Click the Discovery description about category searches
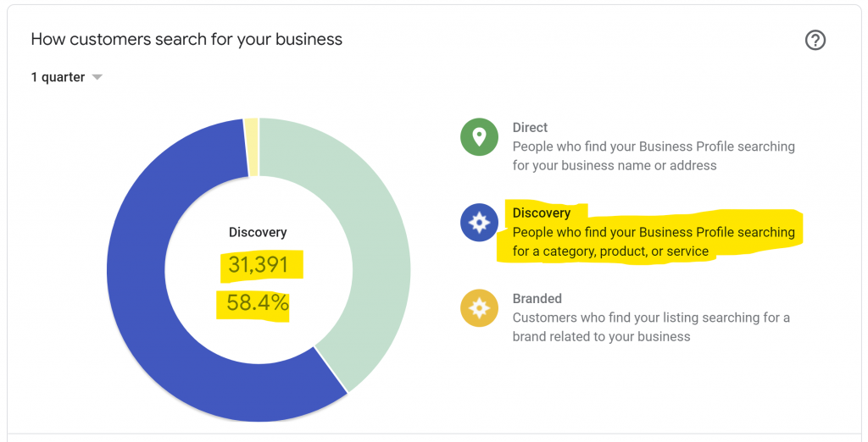This screenshot has height=442, width=868. (653, 241)
